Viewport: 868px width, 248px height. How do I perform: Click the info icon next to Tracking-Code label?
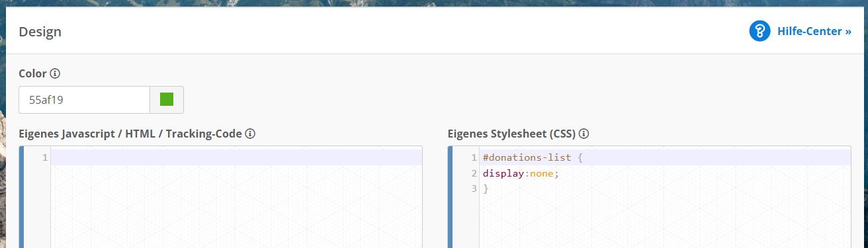tap(250, 134)
